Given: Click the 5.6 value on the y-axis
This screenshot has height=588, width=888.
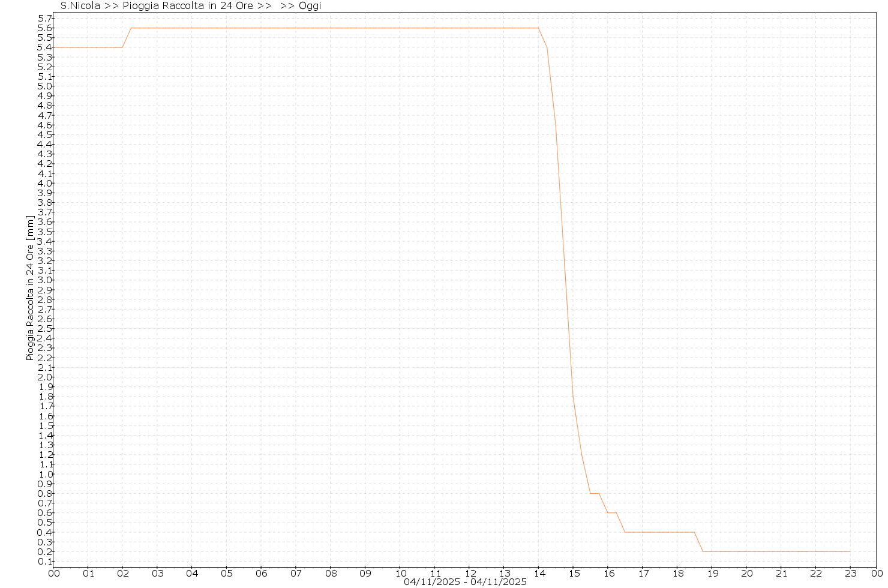Looking at the screenshot, I should [45, 28].
